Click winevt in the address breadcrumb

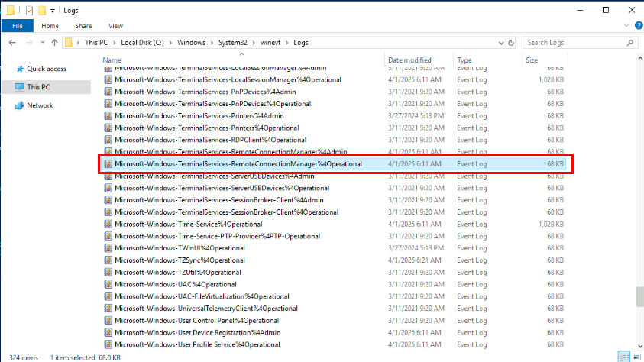[270, 43]
